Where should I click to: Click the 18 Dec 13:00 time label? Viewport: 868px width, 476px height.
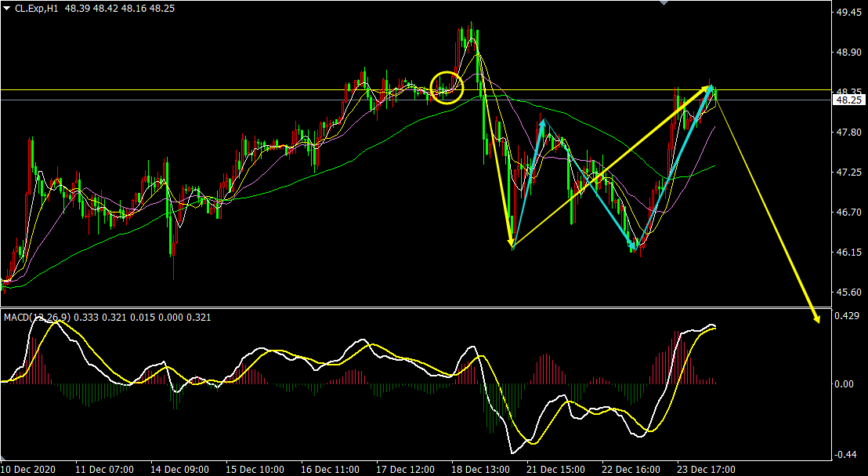point(480,470)
